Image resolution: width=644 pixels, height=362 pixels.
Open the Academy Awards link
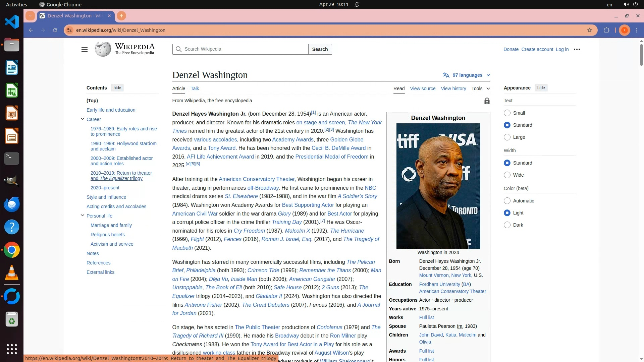pyautogui.click(x=292, y=139)
